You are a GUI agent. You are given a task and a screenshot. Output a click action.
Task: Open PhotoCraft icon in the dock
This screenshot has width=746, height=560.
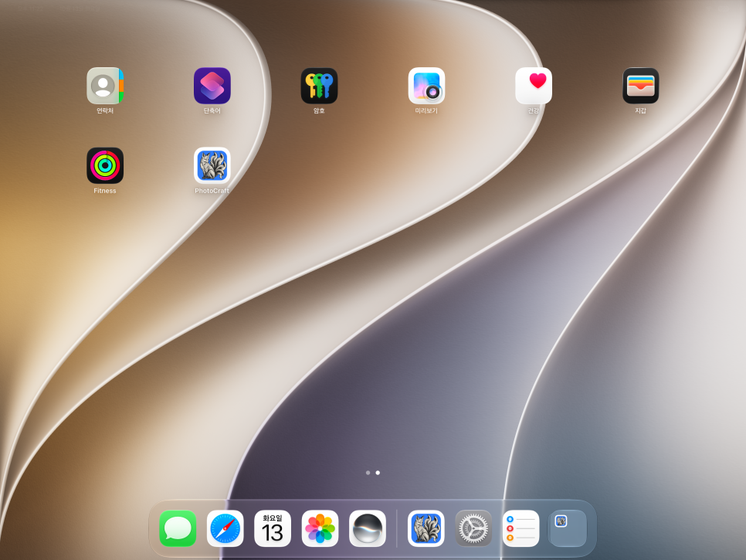pyautogui.click(x=426, y=528)
